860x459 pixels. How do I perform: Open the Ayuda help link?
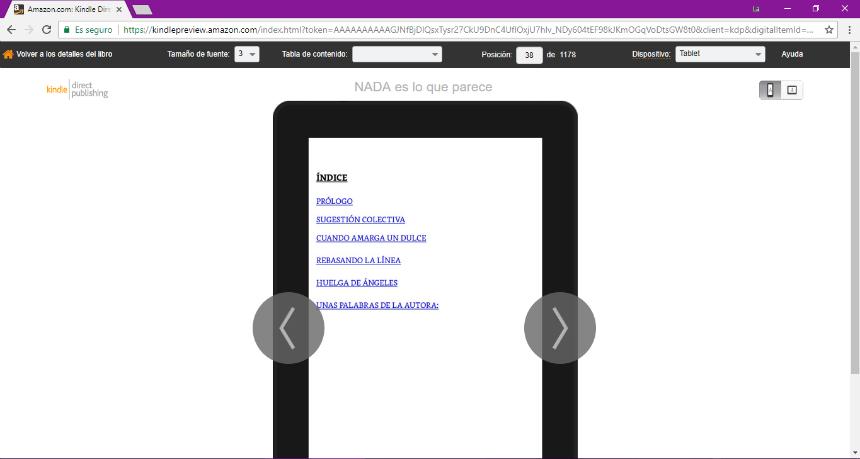tap(792, 54)
